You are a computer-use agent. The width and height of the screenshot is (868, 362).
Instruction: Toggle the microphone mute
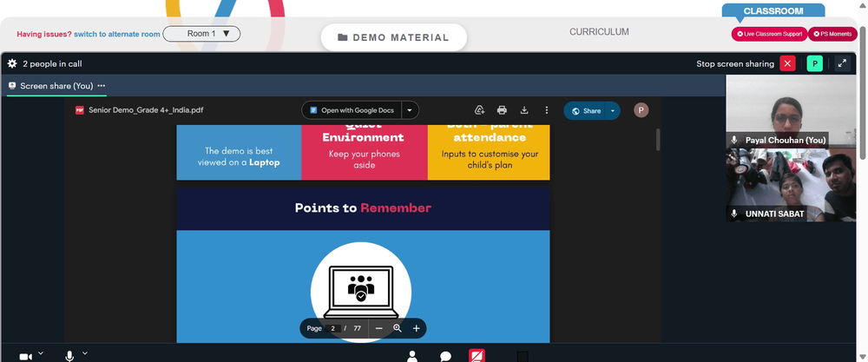(69, 356)
